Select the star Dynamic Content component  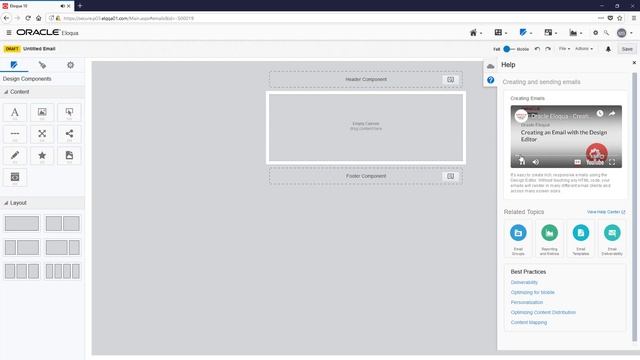pos(42,156)
